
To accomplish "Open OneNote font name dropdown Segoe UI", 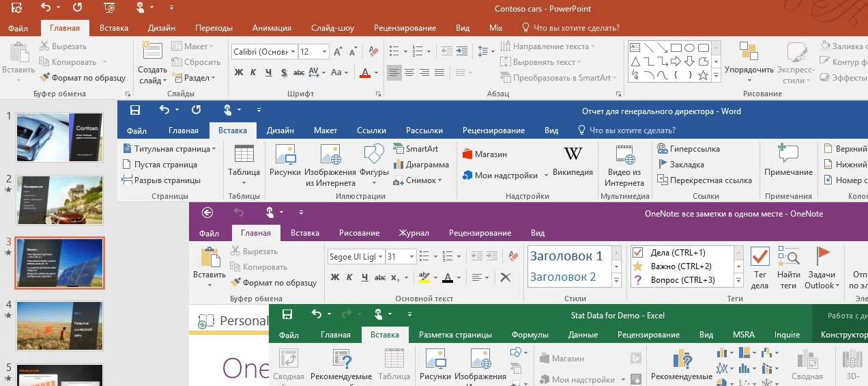I will coord(380,257).
